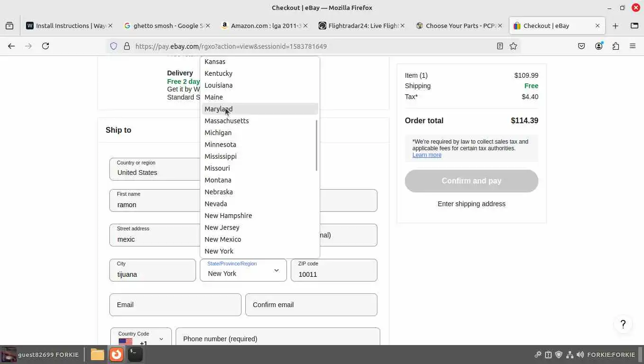Open clipboard manager tray icon

tap(548, 355)
